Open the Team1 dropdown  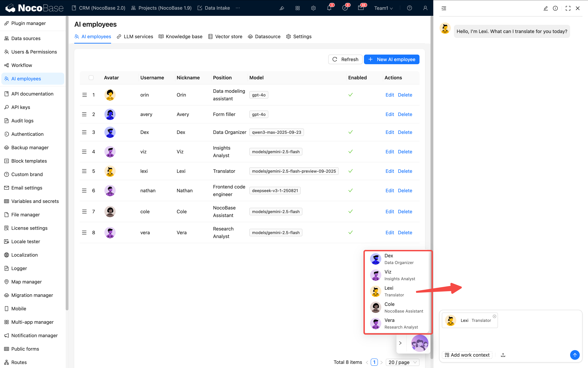click(383, 8)
